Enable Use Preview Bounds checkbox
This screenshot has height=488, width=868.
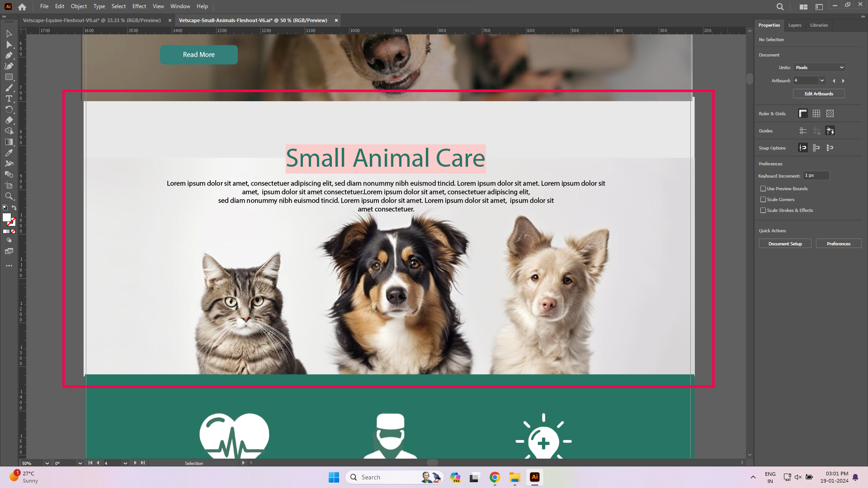(x=763, y=189)
